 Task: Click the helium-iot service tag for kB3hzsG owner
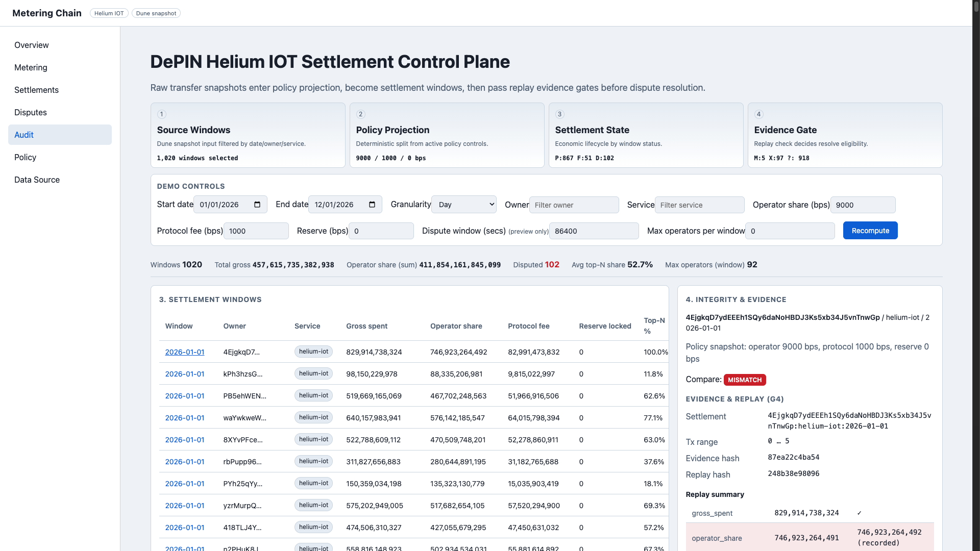tap(313, 373)
